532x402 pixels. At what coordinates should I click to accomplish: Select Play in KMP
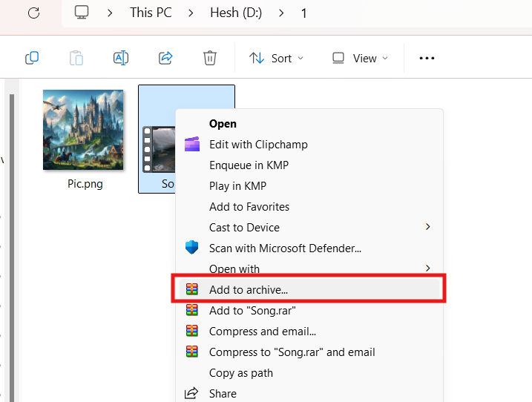coord(309,186)
